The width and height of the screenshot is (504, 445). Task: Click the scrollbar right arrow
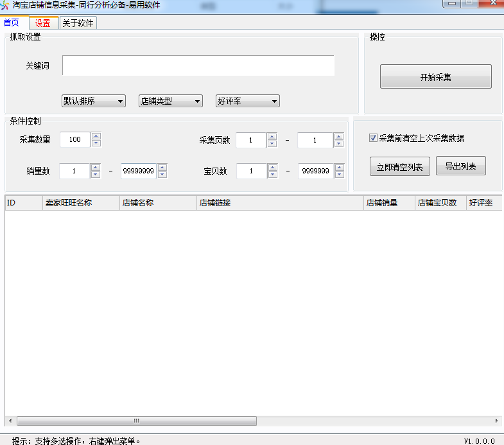point(496,421)
